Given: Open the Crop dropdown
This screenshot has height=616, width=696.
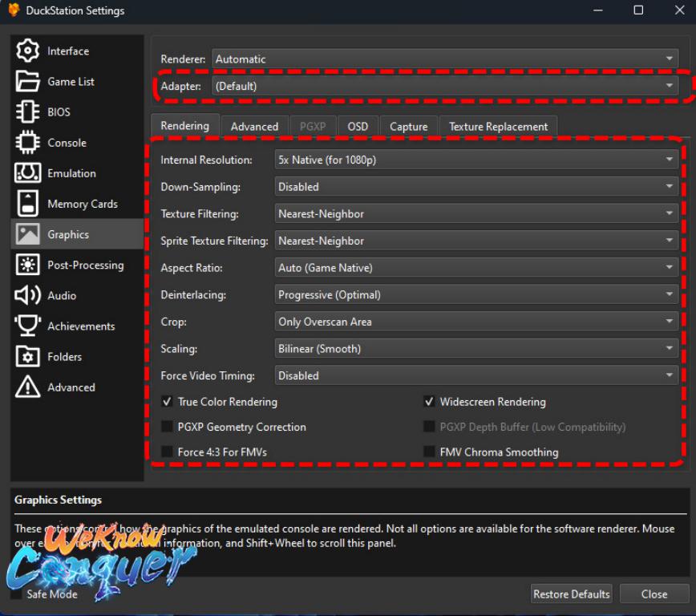Looking at the screenshot, I should pos(476,322).
